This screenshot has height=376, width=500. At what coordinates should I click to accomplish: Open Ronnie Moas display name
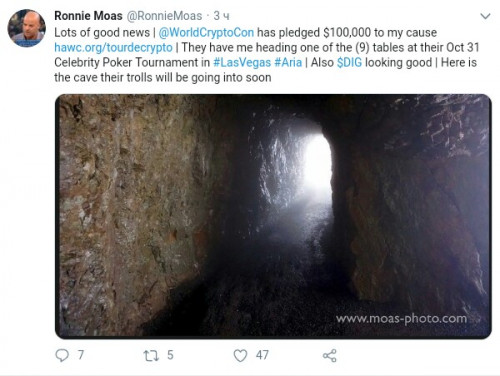pyautogui.click(x=88, y=16)
